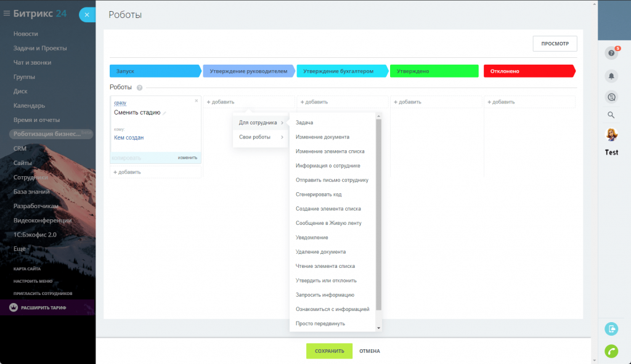This screenshot has height=364, width=631.
Task: Click the green phone call button
Action: (611, 350)
